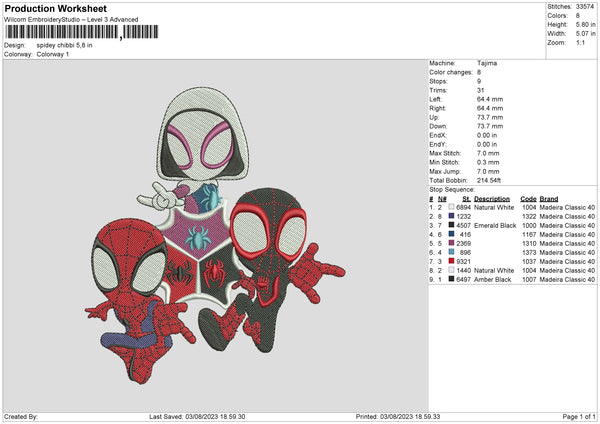This screenshot has width=600, height=424.
Task: Select the Trims value 31
Action: point(481,90)
